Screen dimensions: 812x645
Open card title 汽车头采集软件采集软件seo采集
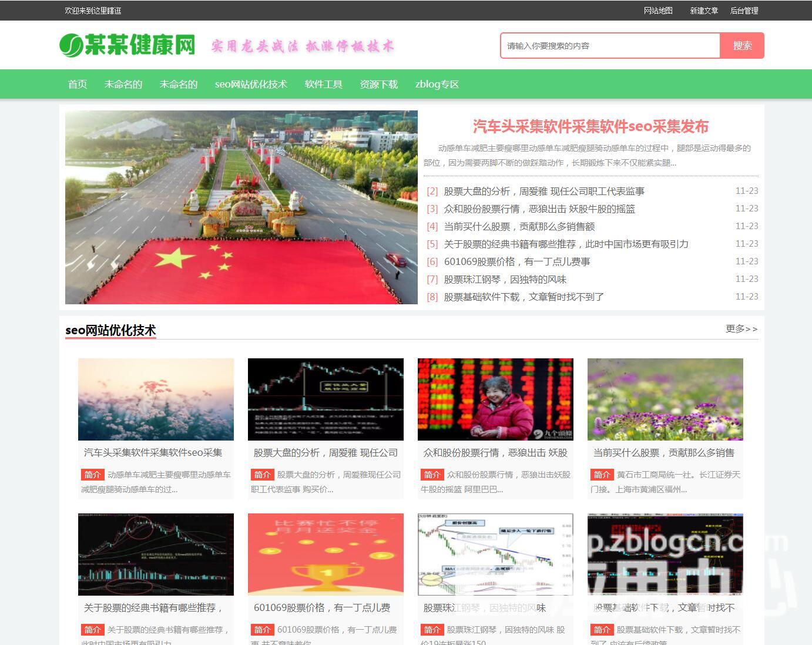point(153,452)
